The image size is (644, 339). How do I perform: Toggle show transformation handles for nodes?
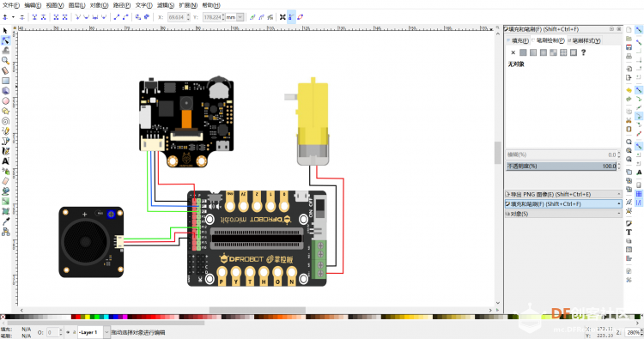point(283,17)
